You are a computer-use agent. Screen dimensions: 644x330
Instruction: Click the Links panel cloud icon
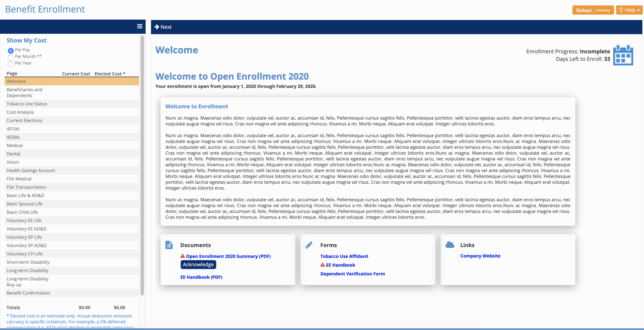tap(450, 245)
